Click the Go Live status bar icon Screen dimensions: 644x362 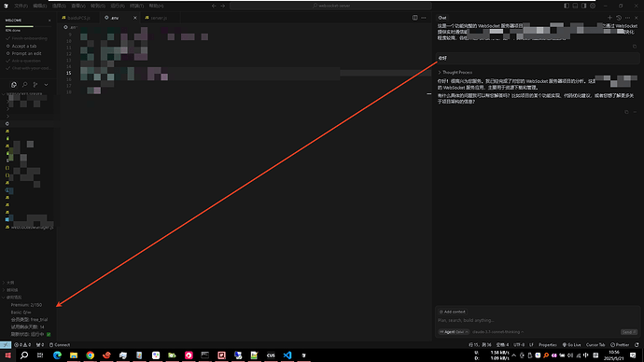[x=572, y=345]
